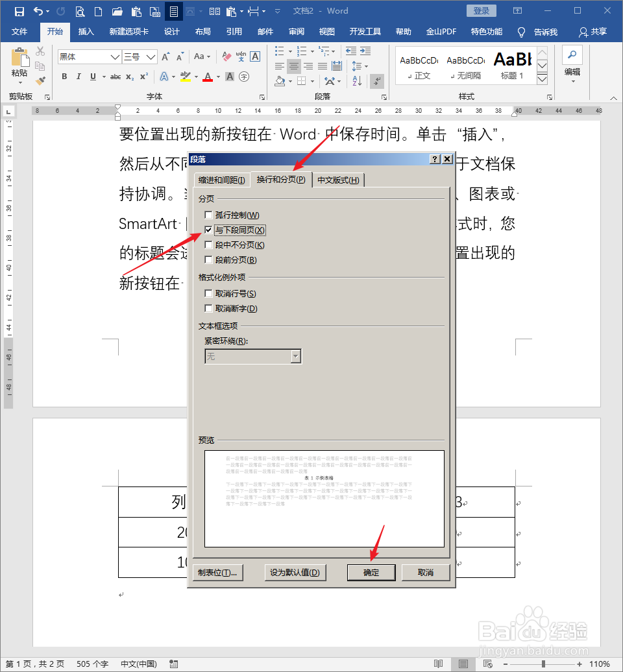Image resolution: width=623 pixels, height=672 pixels.
Task: Increase font size with the grow font icon
Action: coord(165,56)
